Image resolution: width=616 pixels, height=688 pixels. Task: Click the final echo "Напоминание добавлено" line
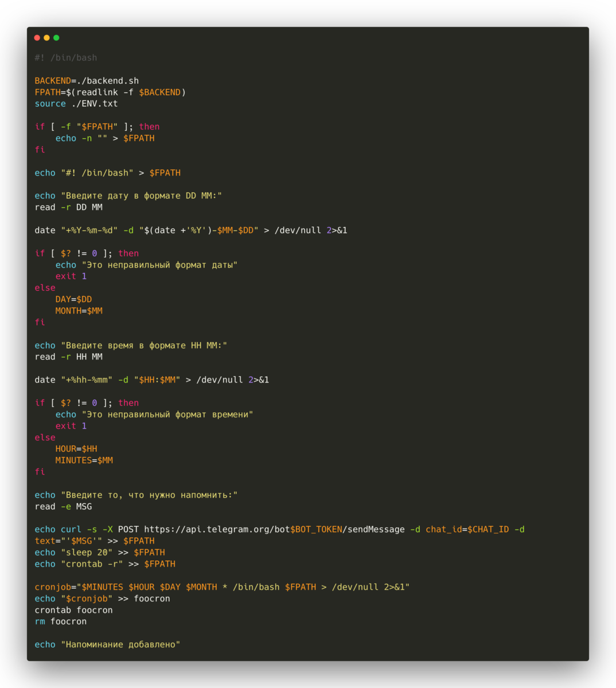pyautogui.click(x=107, y=644)
